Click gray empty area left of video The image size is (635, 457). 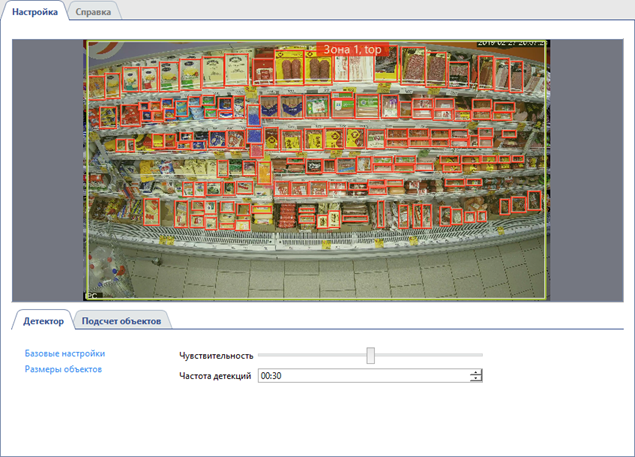47,170
